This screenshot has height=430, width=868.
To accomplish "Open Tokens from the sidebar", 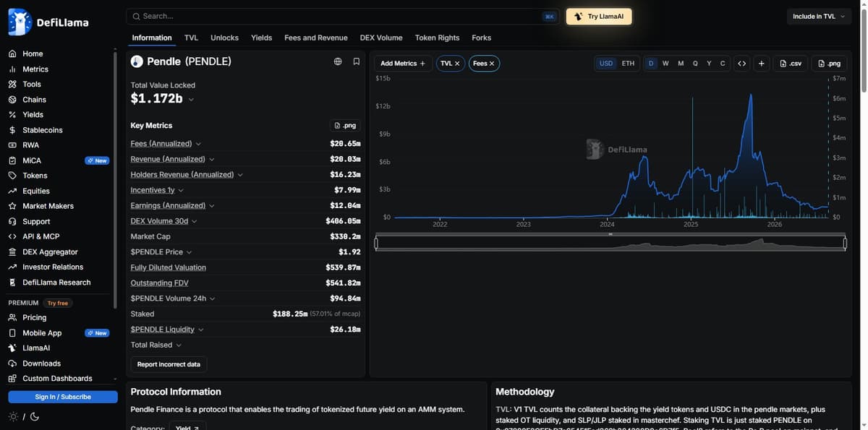I will [x=35, y=176].
